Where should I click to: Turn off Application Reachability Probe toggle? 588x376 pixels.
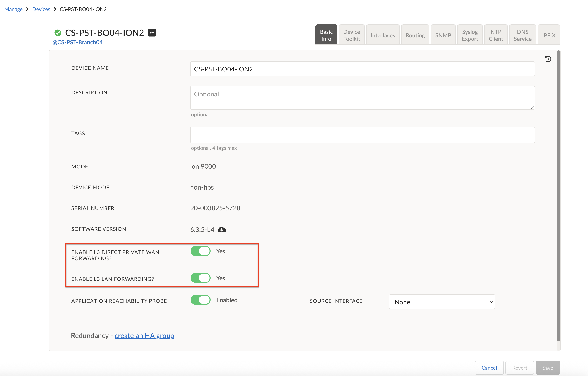pyautogui.click(x=200, y=300)
